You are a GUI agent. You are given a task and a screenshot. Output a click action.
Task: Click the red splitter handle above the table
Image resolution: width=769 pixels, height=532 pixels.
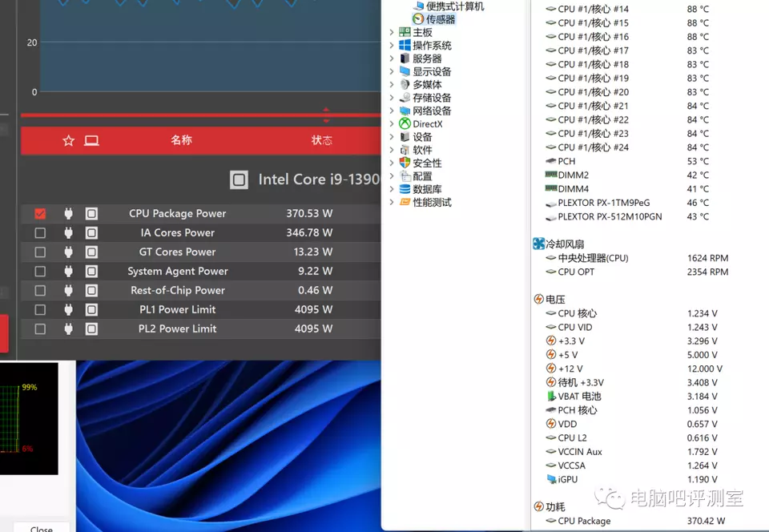(x=326, y=115)
